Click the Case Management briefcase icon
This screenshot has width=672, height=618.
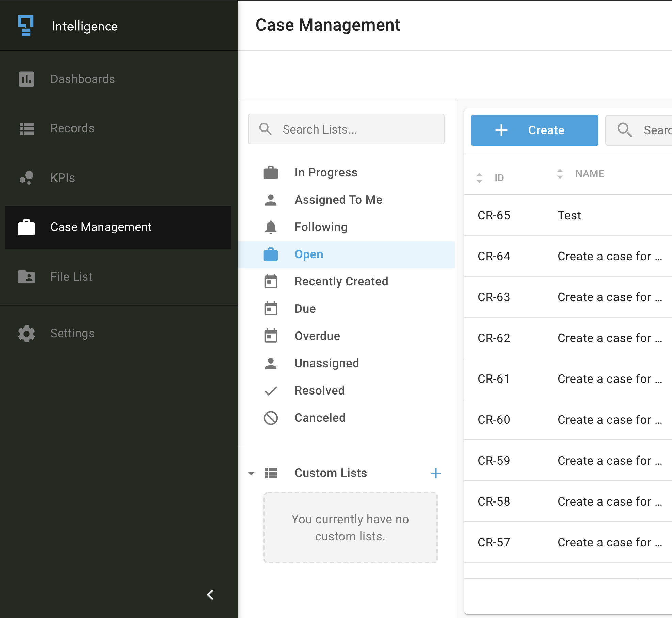click(x=27, y=227)
